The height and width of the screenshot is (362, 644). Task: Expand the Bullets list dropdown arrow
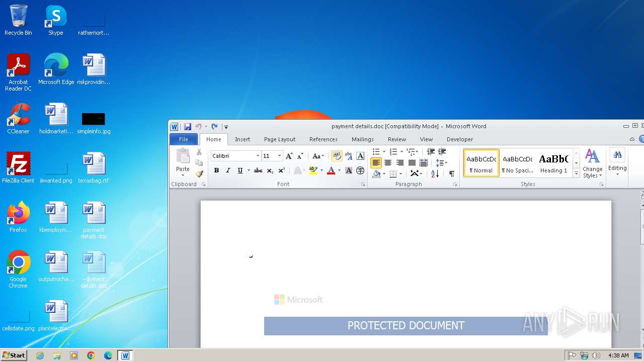(384, 151)
